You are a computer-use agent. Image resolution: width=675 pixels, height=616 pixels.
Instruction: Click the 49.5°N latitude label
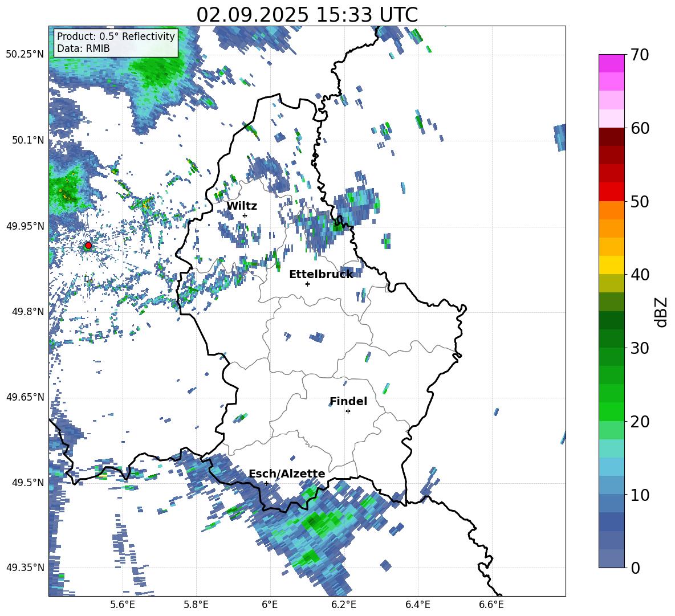pos(28,482)
